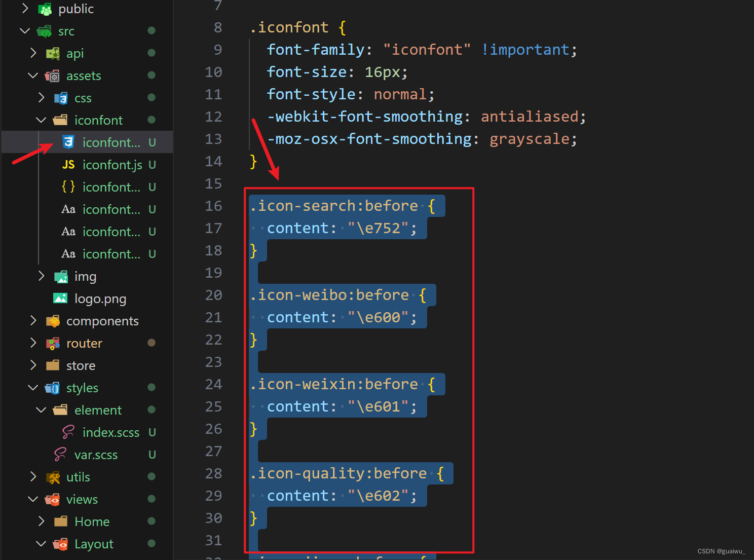Select the store folder label
The width and height of the screenshot is (754, 560).
tap(81, 365)
